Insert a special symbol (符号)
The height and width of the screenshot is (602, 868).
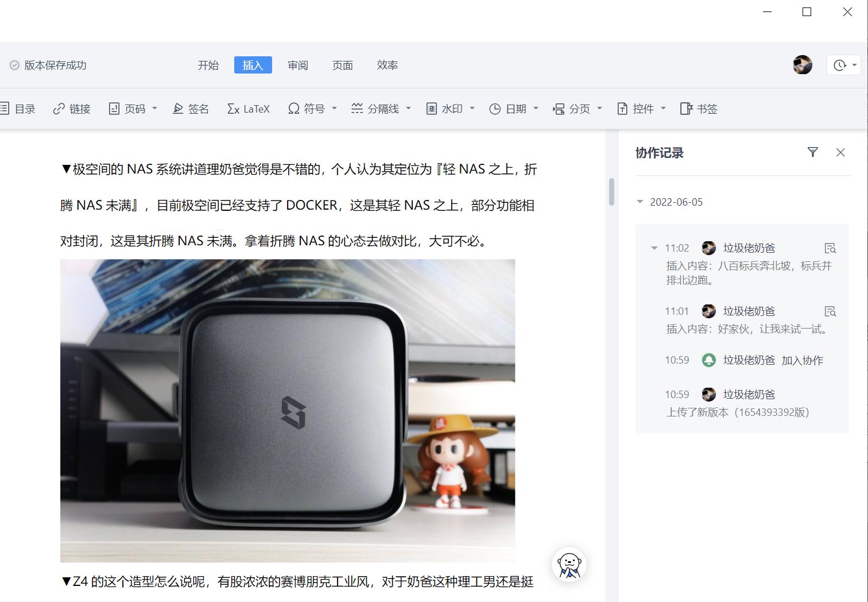point(307,109)
